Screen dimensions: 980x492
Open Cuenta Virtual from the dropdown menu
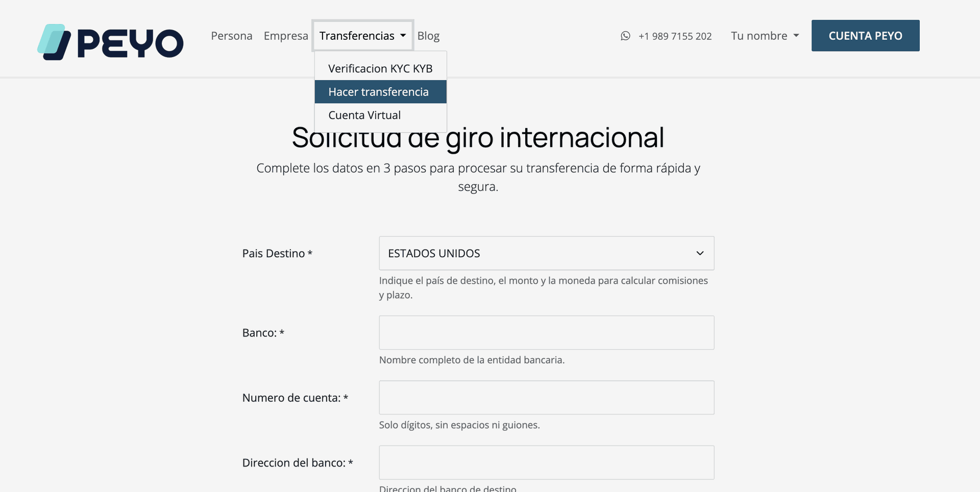tap(364, 115)
